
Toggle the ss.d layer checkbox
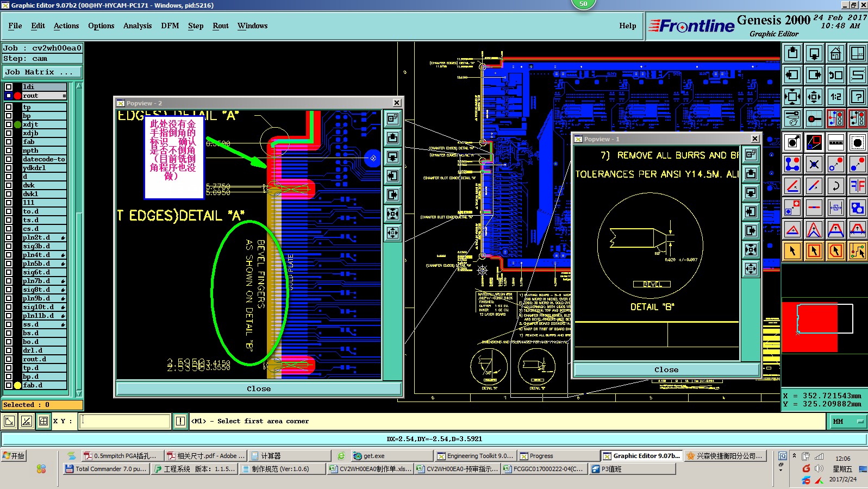point(9,324)
